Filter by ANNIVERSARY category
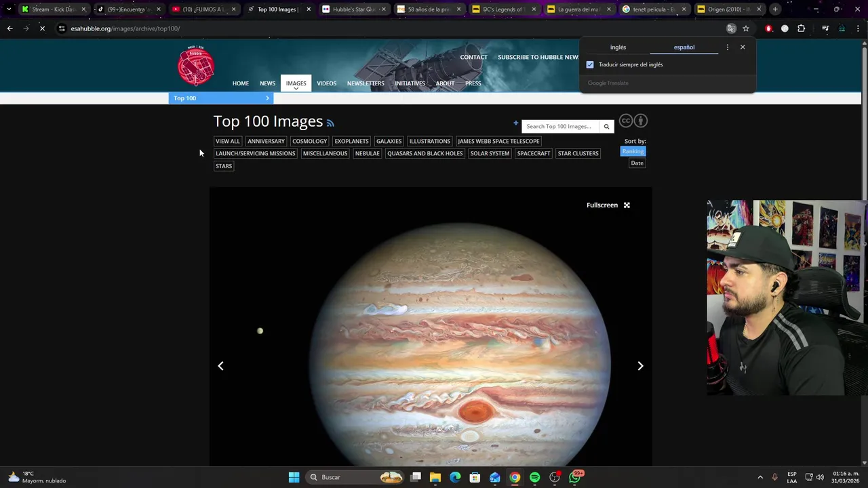The width and height of the screenshot is (868, 488). [266, 141]
